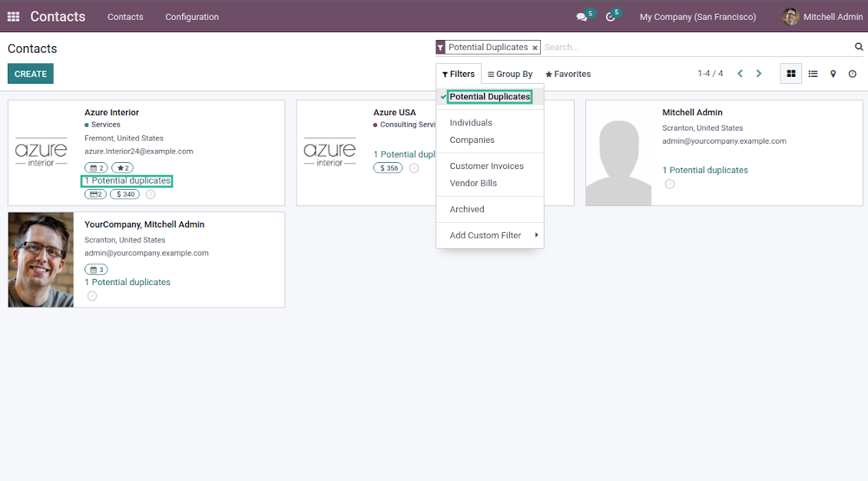Click the CREATE button
Image resolution: width=868 pixels, height=481 pixels.
pos(31,74)
